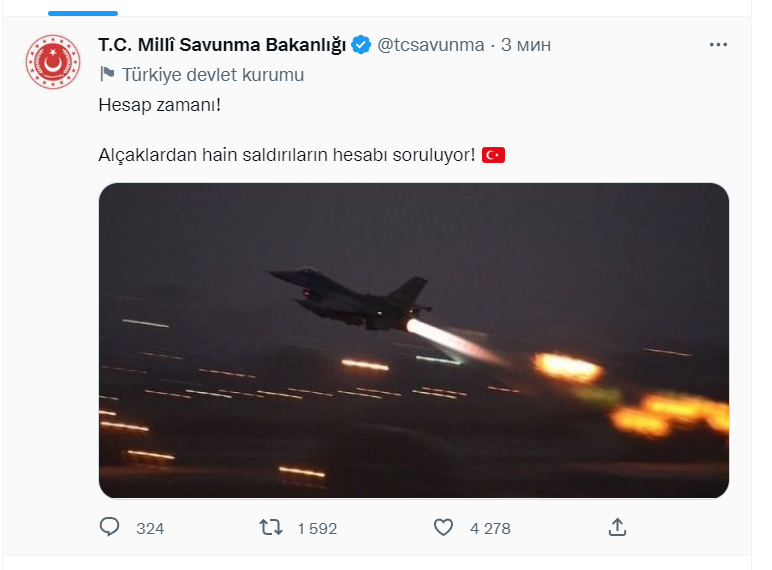
Task: Reply to the tweet via speech bubble
Action: (x=112, y=527)
